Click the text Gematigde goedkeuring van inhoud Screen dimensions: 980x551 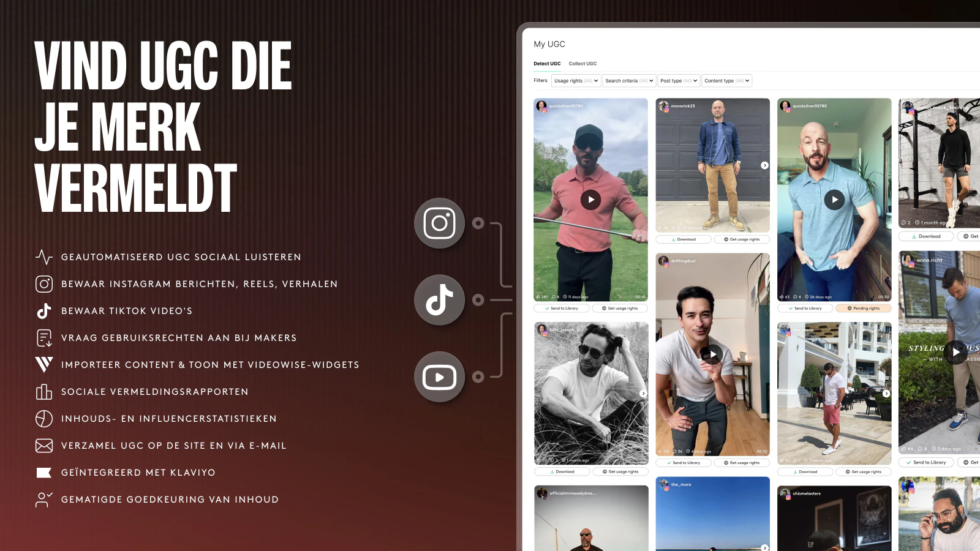point(170,500)
